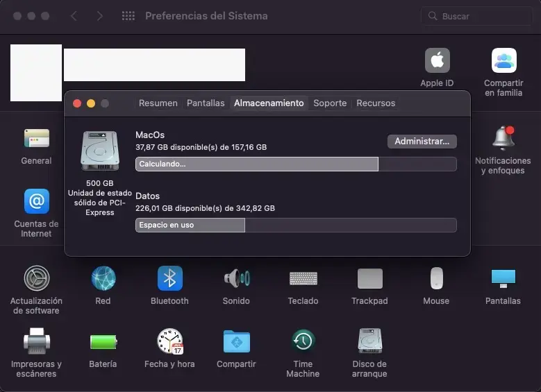Screen dimensions: 541x392
Task: Switch to the Soporte tab
Action: [x=330, y=103]
